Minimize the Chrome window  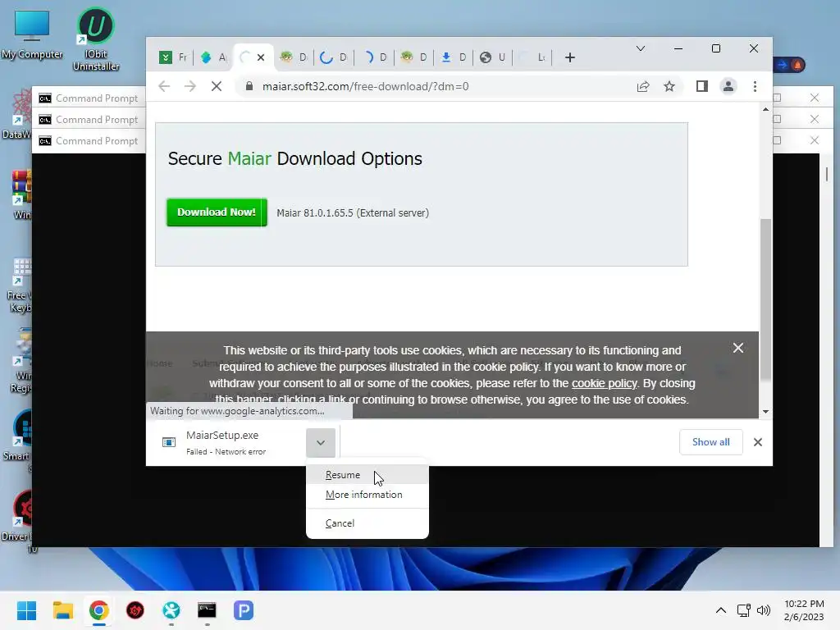point(678,48)
